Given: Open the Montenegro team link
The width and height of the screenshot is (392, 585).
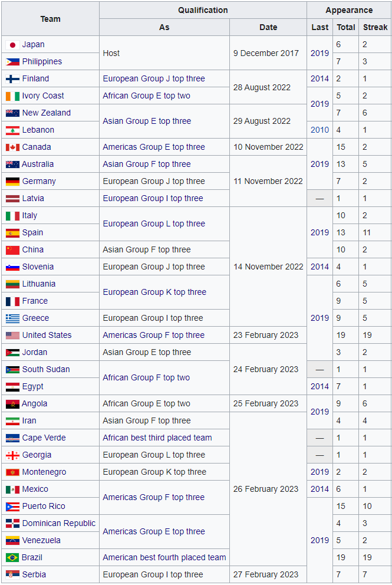Looking at the screenshot, I should tap(44, 472).
